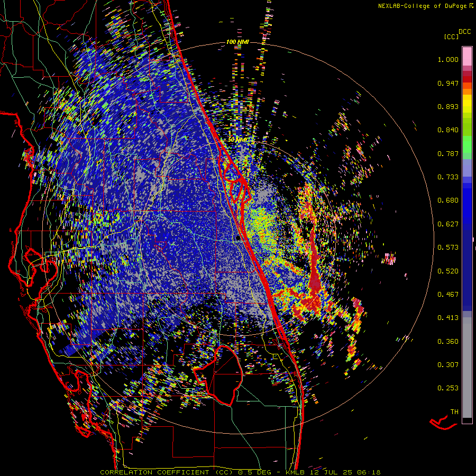Select the 0.413 scale value
This screenshot has width=476, height=476.
[448, 318]
